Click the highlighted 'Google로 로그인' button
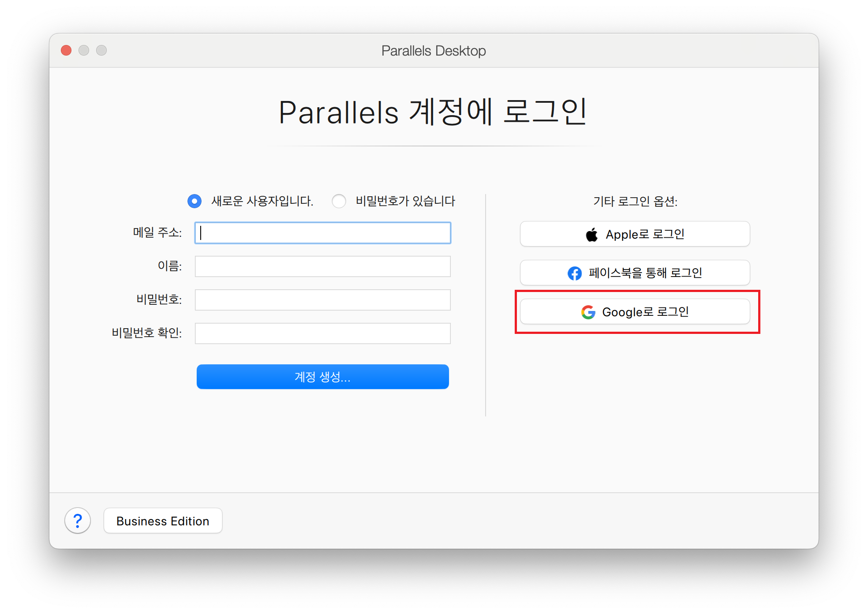 [635, 312]
